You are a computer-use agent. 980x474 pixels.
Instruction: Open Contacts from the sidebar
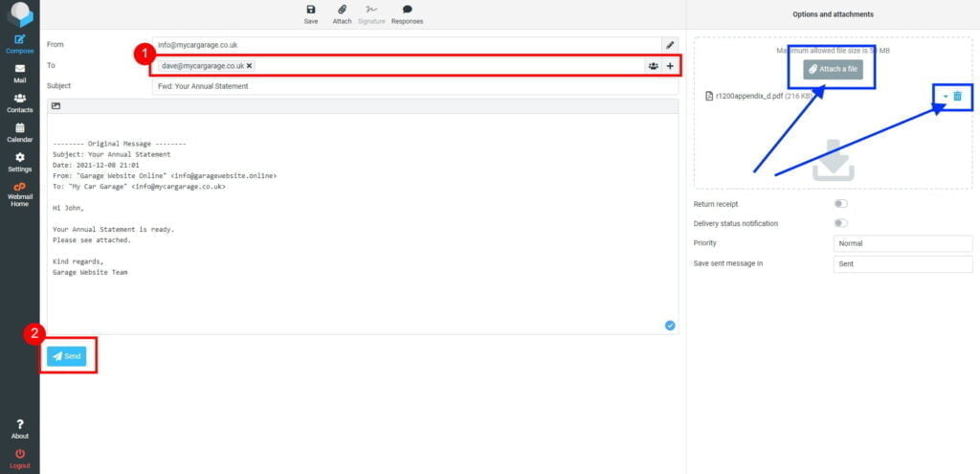click(x=20, y=103)
